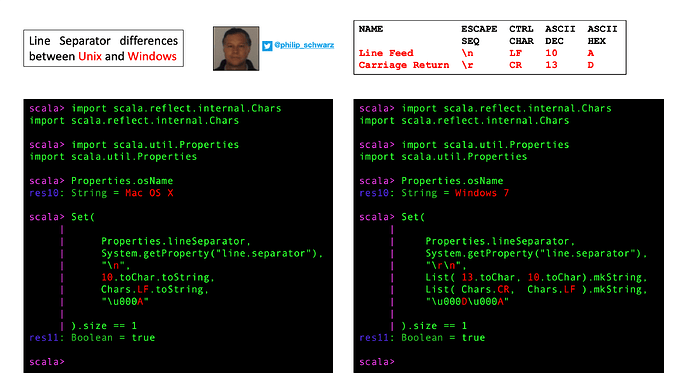Click the decimal value 13 in the table

tap(551, 65)
